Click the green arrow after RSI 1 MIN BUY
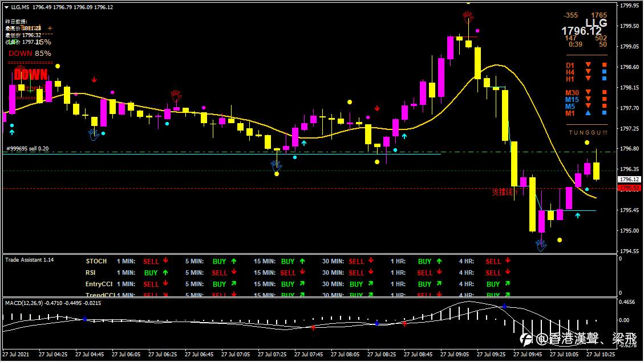The height and width of the screenshot is (362, 644). point(165,272)
